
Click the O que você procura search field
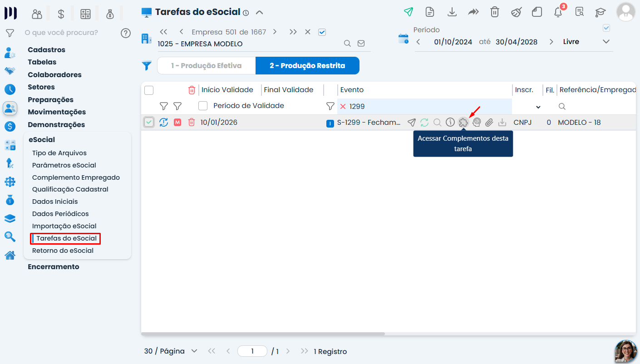(x=61, y=33)
